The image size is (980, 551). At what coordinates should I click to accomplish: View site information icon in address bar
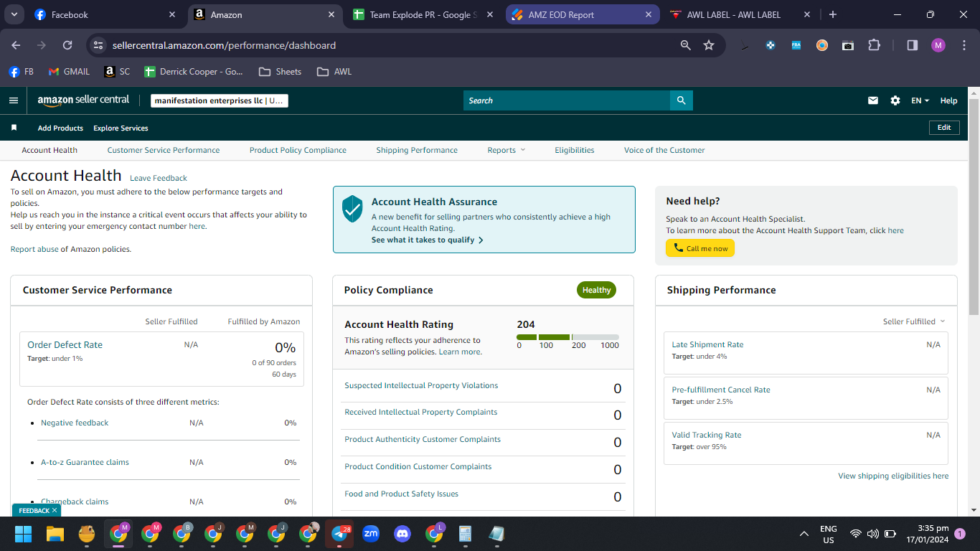tap(99, 45)
